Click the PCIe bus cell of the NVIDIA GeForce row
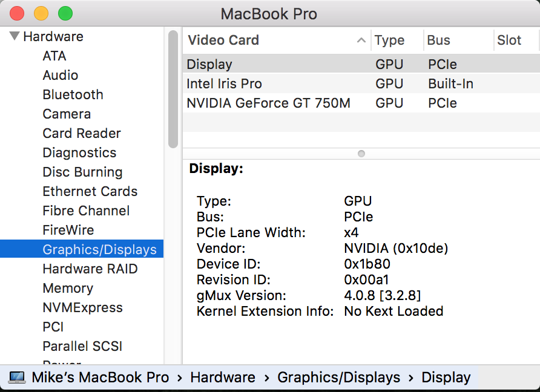The height and width of the screenshot is (392, 540). click(443, 103)
